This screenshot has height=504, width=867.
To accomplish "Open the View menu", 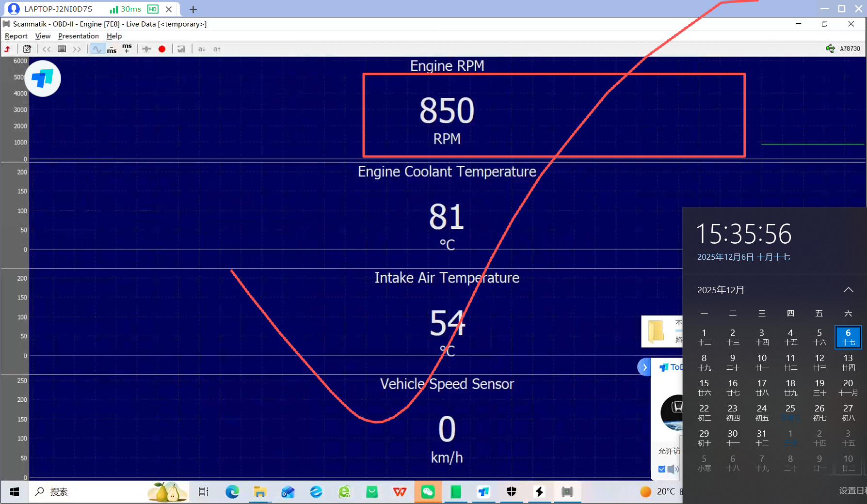I will [43, 36].
